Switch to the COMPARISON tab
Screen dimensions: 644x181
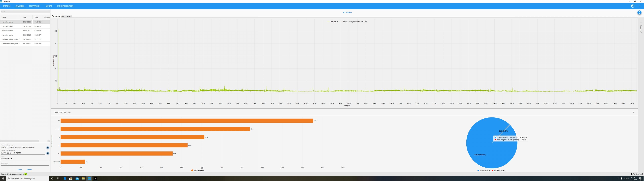pyautogui.click(x=34, y=6)
